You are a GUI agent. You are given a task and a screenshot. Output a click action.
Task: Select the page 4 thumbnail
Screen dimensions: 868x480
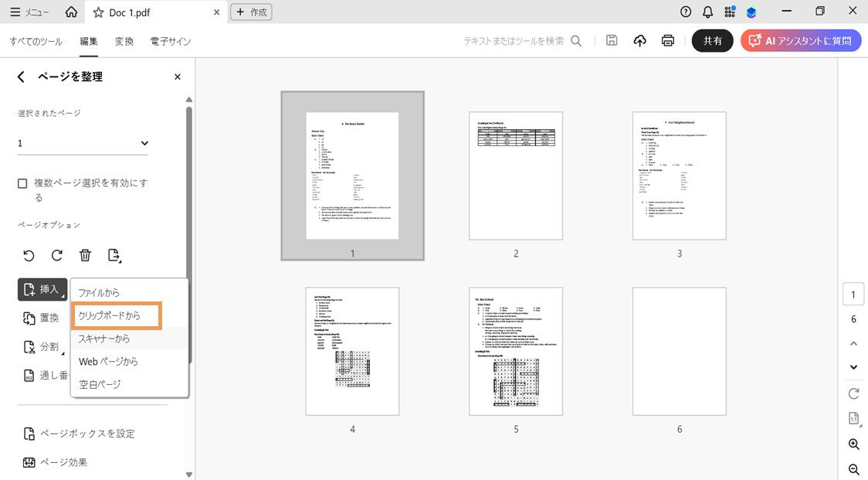(x=352, y=351)
